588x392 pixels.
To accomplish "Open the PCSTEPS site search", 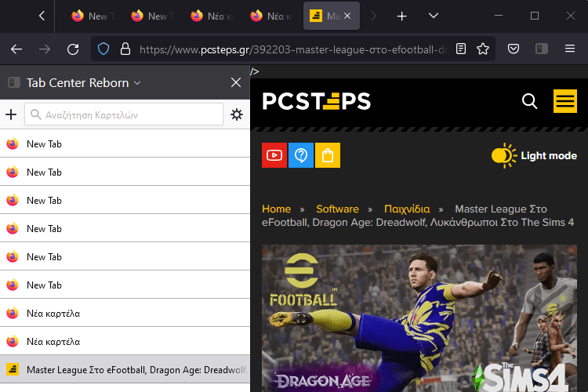I will pyautogui.click(x=529, y=101).
